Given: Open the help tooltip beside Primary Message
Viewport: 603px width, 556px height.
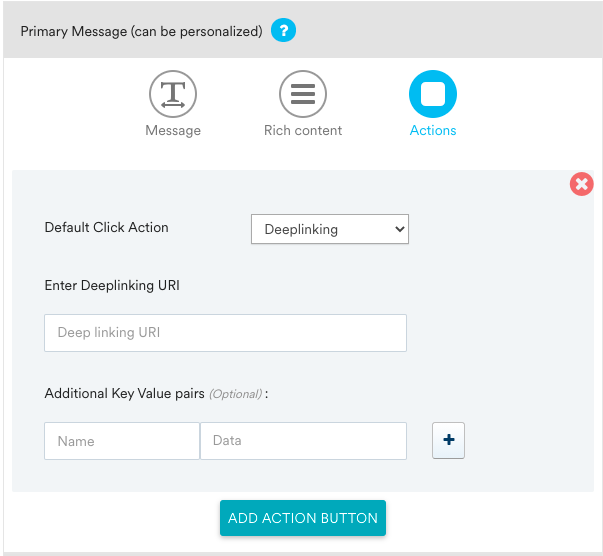Looking at the screenshot, I should tap(283, 30).
